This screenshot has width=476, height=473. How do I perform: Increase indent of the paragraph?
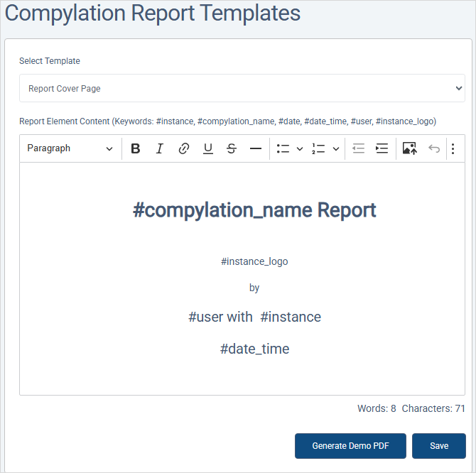pos(382,148)
